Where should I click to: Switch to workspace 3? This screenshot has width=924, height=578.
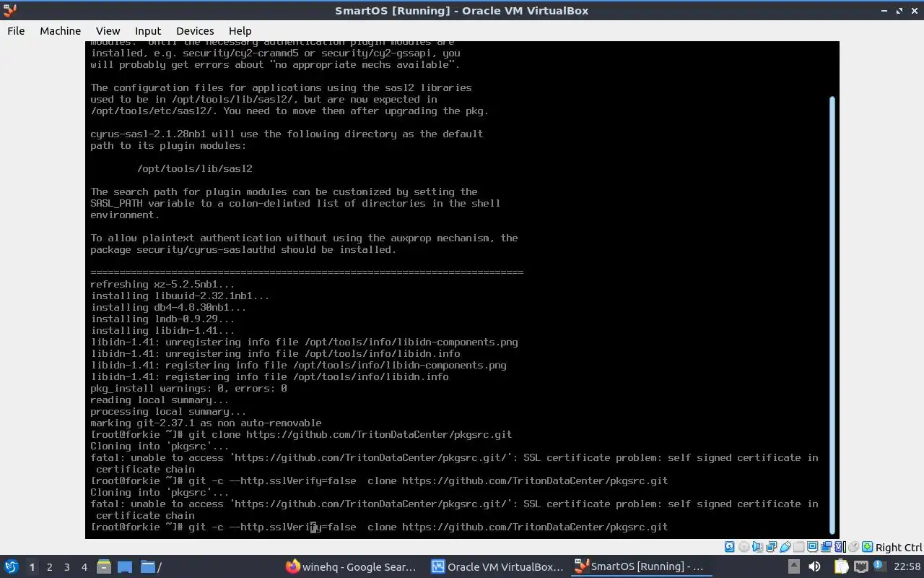coord(66,567)
